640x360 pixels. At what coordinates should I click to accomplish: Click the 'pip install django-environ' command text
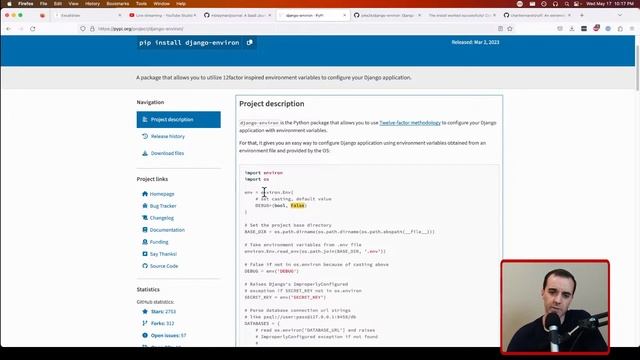tap(189, 42)
